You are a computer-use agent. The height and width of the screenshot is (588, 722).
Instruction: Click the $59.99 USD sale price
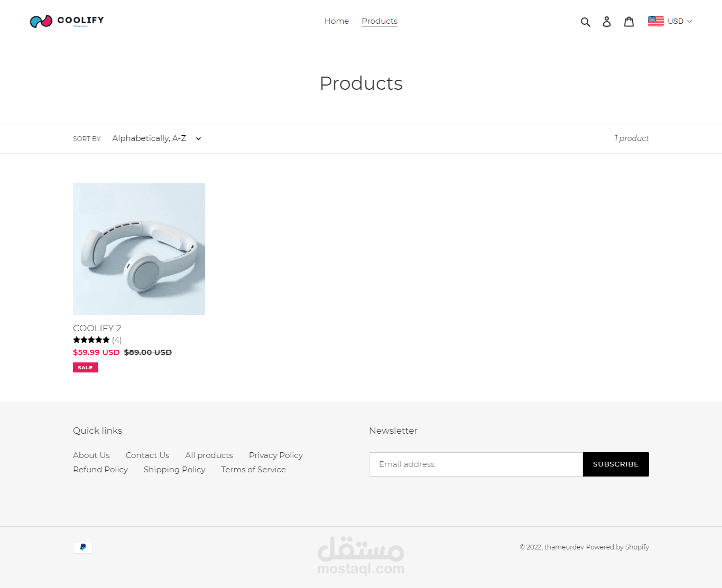[x=96, y=352]
